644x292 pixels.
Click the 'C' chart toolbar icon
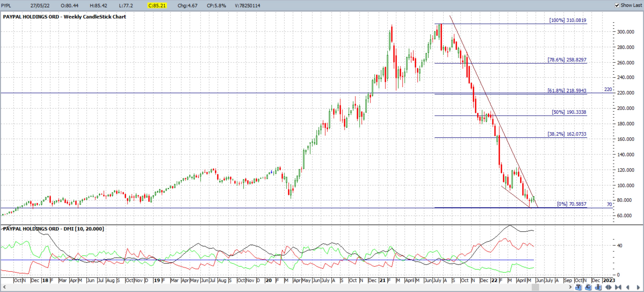point(588,287)
